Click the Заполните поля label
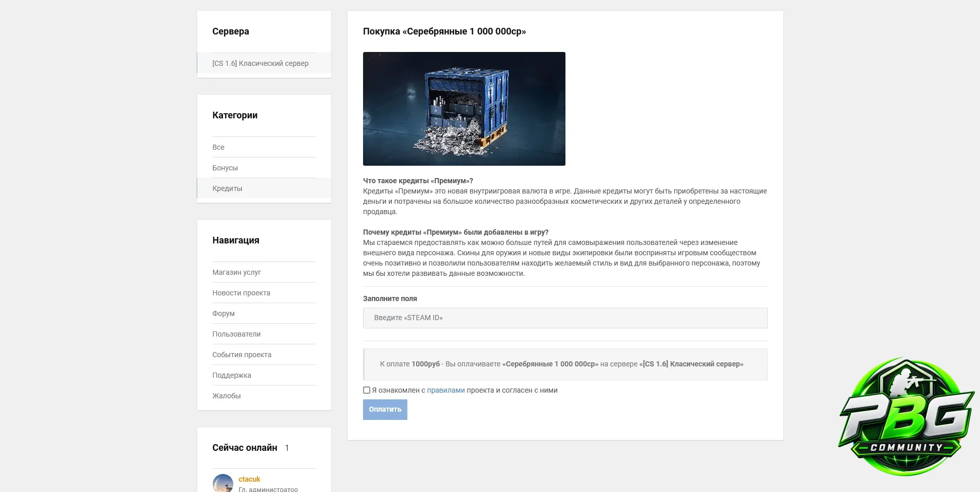 390,298
